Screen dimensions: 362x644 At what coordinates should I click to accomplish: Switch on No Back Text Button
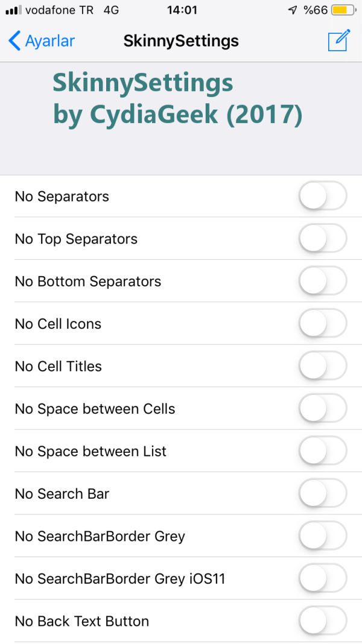tap(323, 621)
